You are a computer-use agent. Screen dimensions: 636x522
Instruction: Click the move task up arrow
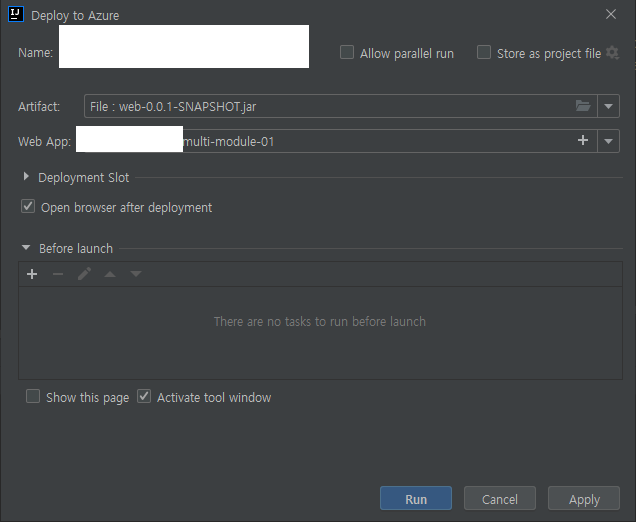[x=110, y=274]
